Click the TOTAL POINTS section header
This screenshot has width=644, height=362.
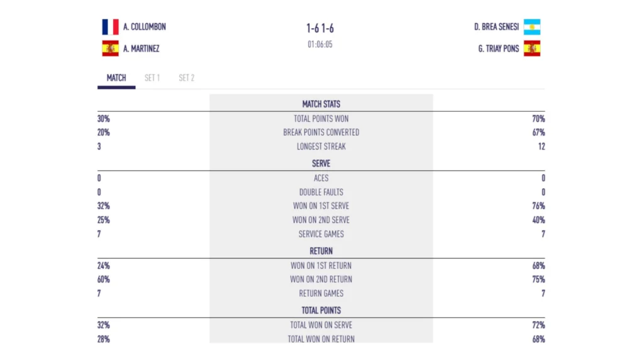(321, 310)
